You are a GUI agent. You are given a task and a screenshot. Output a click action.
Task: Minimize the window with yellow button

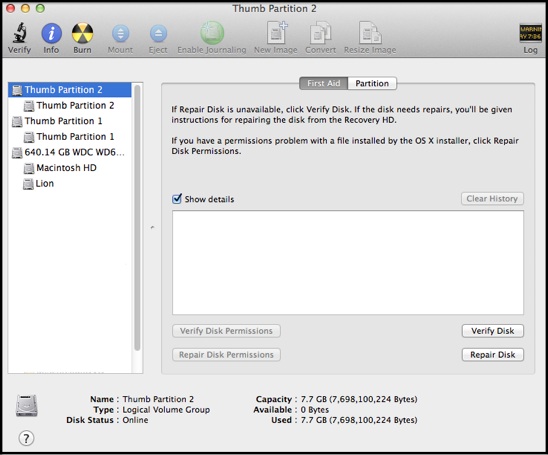point(25,8)
